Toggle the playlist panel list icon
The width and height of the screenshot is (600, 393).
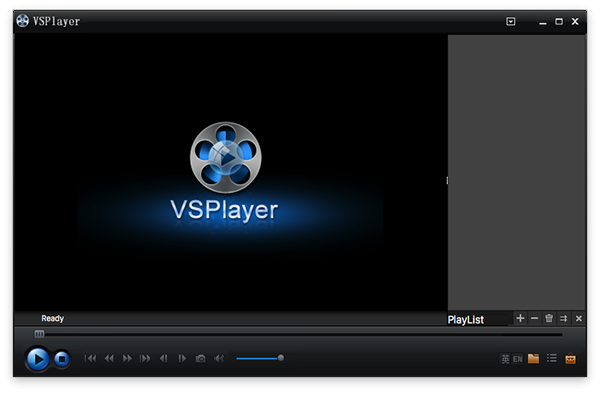click(552, 358)
